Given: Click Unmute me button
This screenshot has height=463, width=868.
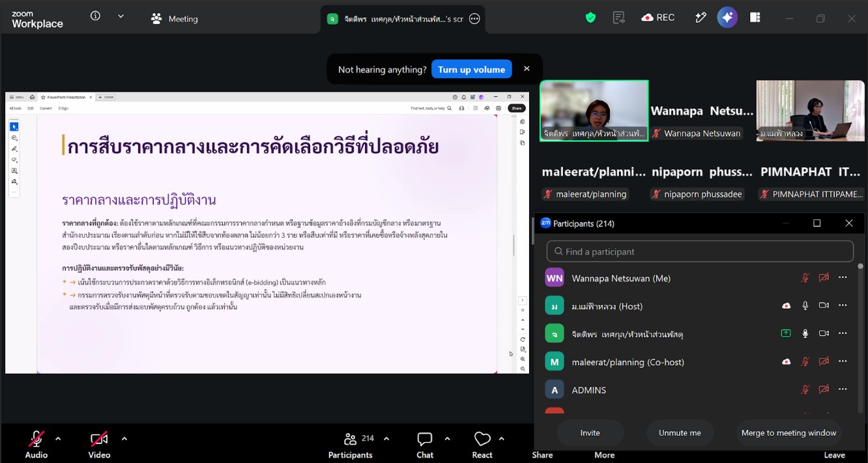Looking at the screenshot, I should 680,432.
